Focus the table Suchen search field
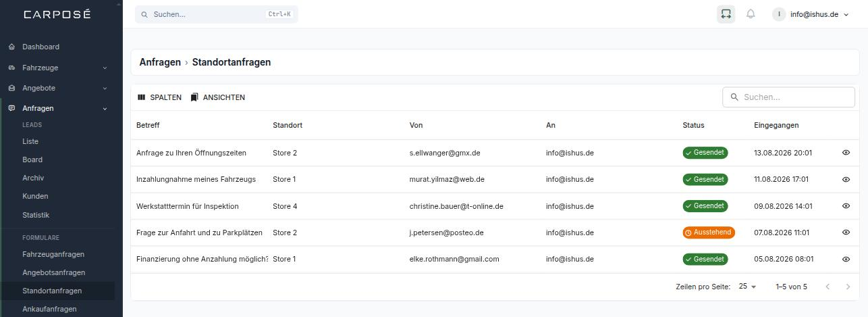The height and width of the screenshot is (317, 868). point(789,97)
